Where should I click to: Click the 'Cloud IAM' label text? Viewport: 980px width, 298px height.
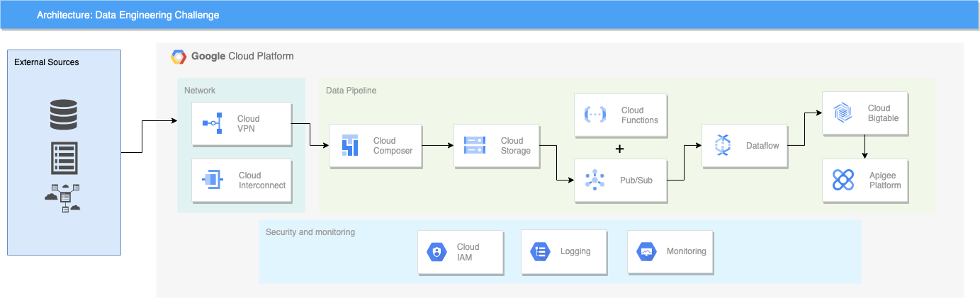click(x=468, y=252)
